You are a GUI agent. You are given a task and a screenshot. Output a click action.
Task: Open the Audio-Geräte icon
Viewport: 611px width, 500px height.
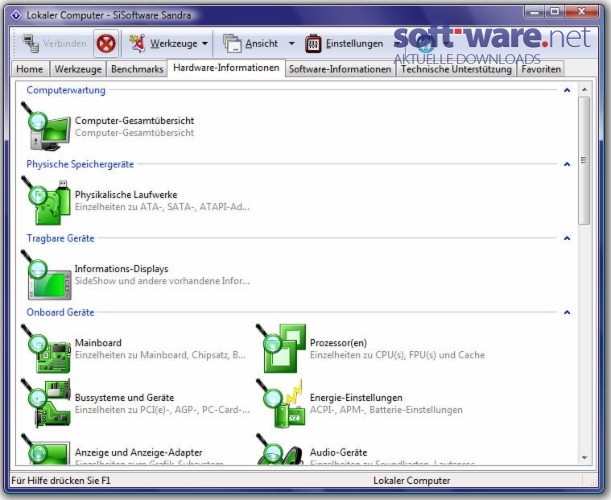281,449
